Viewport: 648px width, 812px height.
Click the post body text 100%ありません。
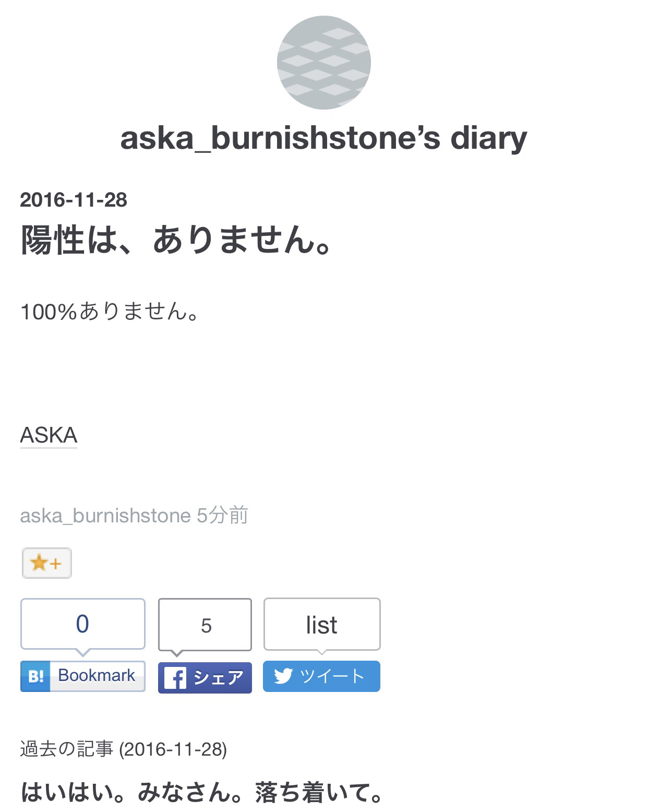pyautogui.click(x=111, y=312)
